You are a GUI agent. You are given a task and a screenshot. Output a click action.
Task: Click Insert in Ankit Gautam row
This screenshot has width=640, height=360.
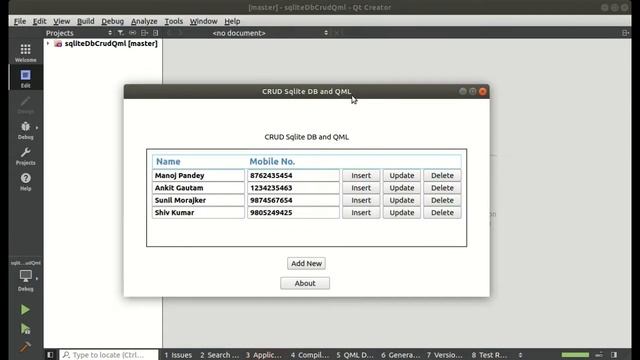tap(361, 188)
